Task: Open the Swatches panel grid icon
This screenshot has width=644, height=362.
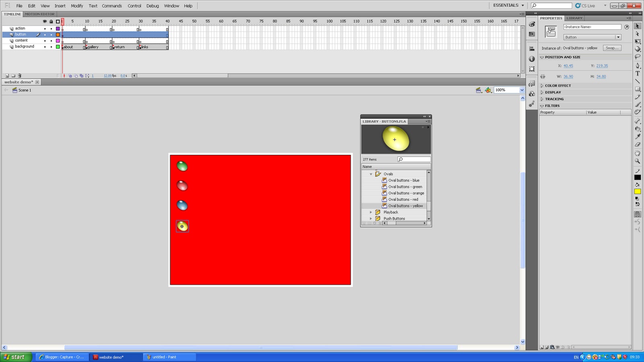Action: tap(532, 34)
